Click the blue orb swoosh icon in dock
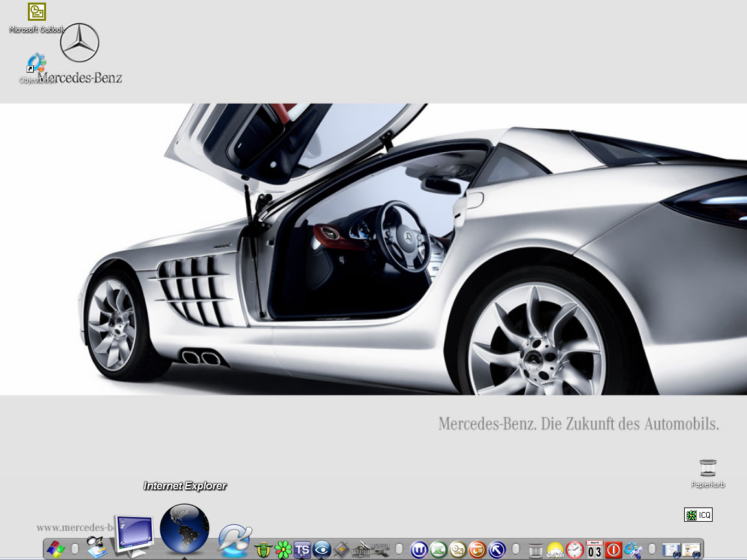 click(x=234, y=540)
